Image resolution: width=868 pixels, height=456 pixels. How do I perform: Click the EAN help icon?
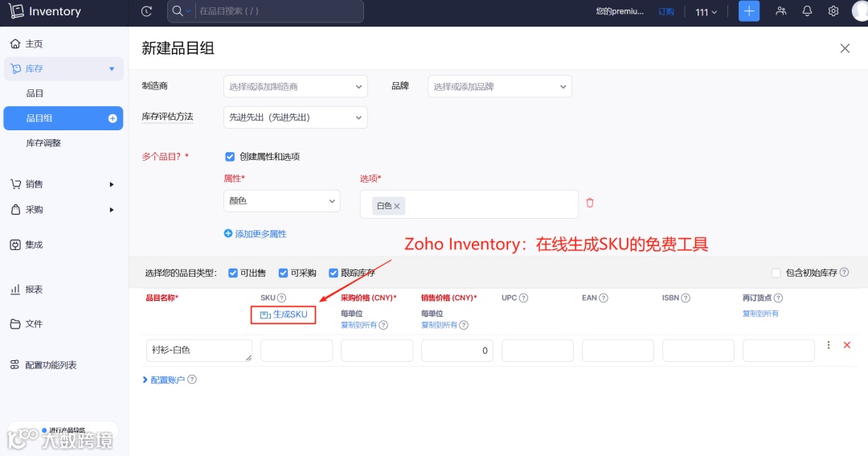tap(604, 298)
